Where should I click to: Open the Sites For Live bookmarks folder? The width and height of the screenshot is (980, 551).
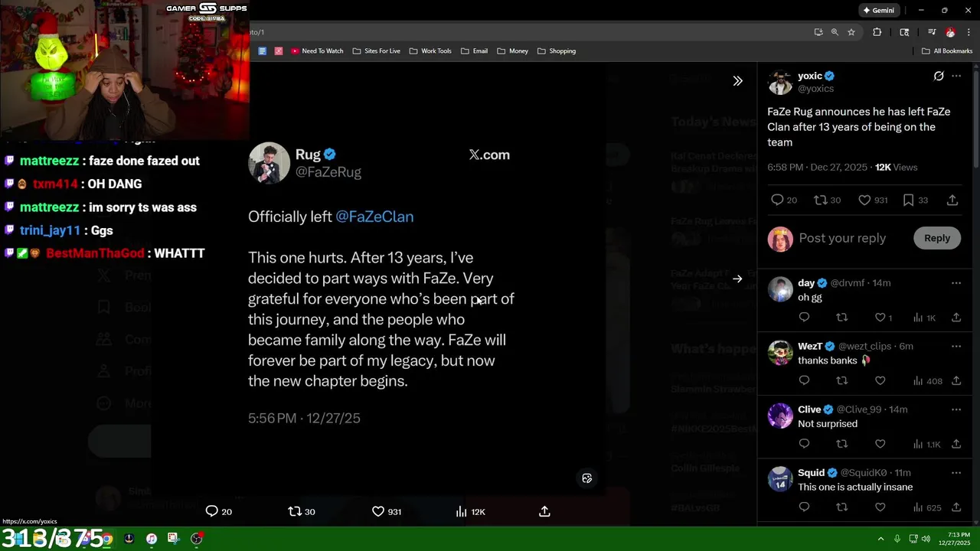pos(376,51)
